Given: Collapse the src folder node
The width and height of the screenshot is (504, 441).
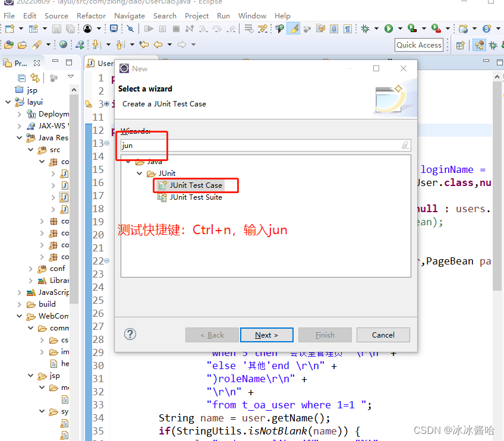Looking at the screenshot, I should (30, 150).
